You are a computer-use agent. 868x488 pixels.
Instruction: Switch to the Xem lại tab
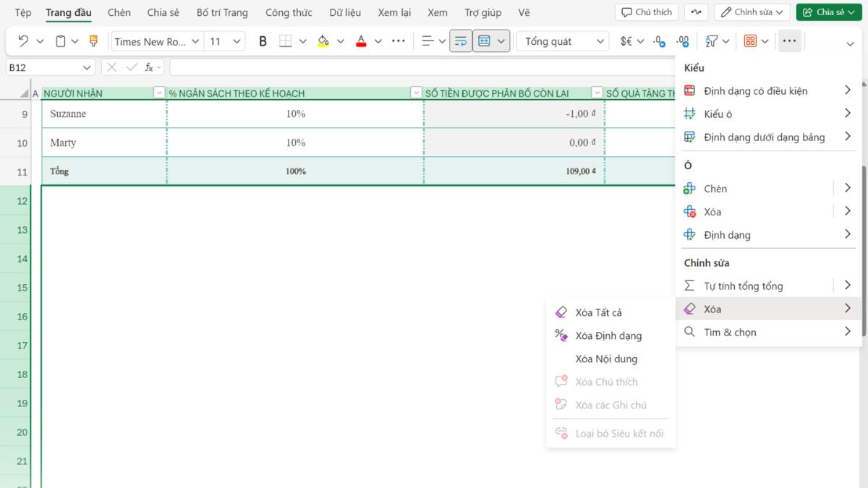pyautogui.click(x=394, y=12)
